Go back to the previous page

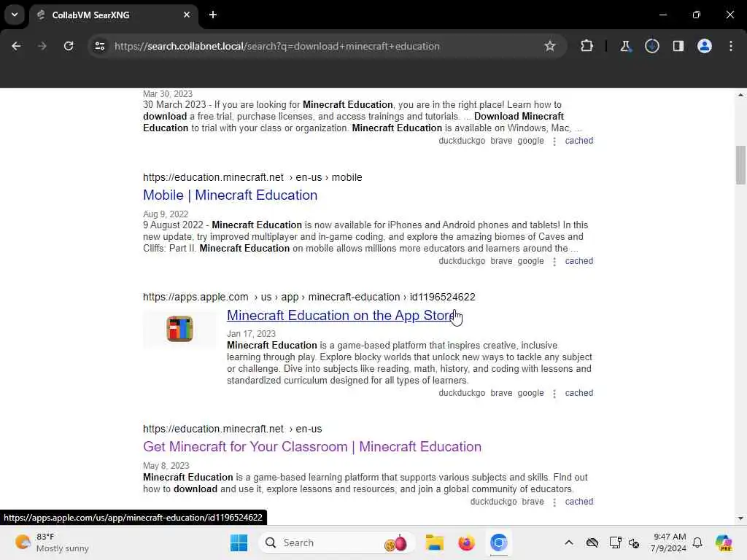(x=16, y=46)
